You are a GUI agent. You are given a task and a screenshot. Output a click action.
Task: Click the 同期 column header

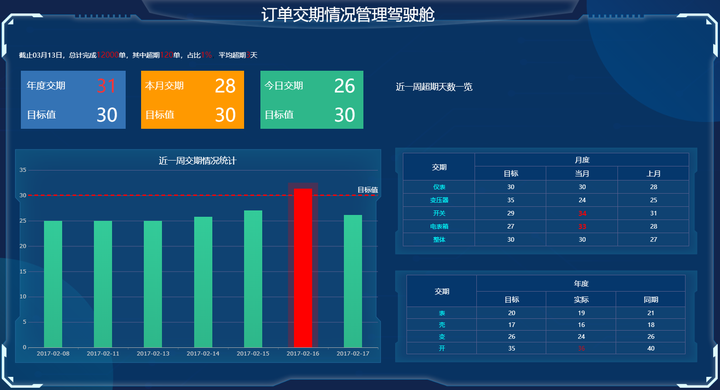coord(651,300)
